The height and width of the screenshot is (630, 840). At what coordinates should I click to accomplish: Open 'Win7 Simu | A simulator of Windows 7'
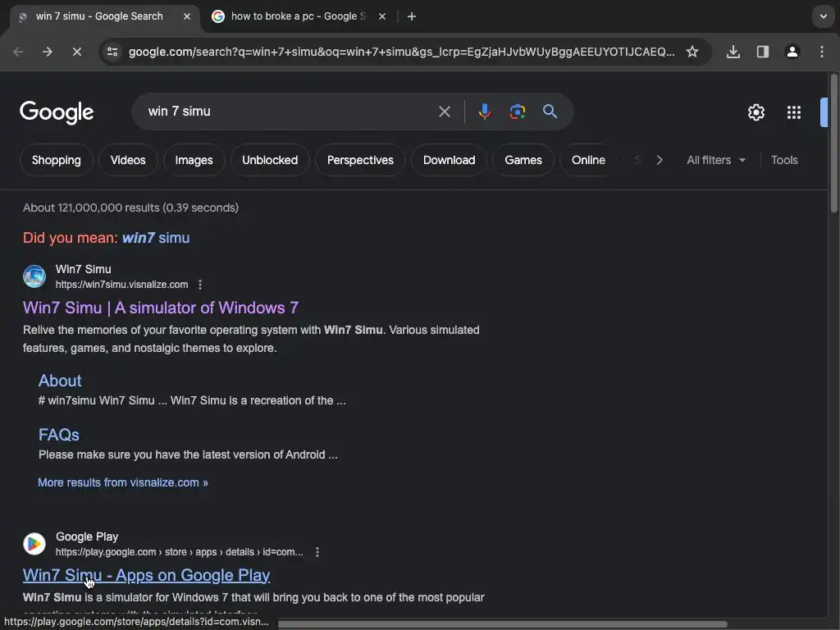point(161,308)
